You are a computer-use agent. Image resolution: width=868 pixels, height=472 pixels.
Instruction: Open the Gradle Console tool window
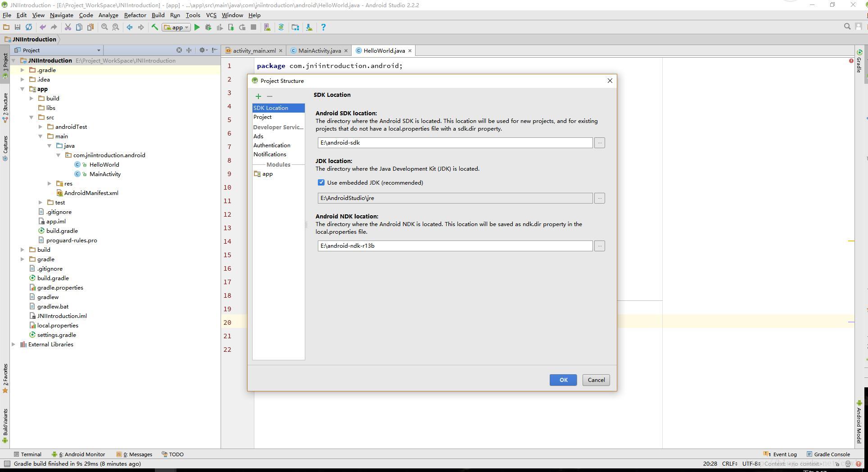click(828, 454)
